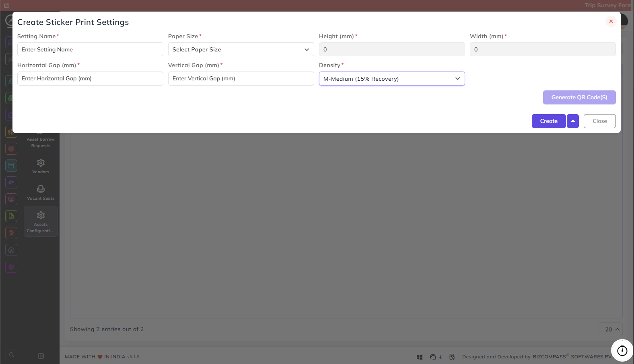Click the Generate QR Code(S) button
This screenshot has height=364, width=634.
[579, 97]
